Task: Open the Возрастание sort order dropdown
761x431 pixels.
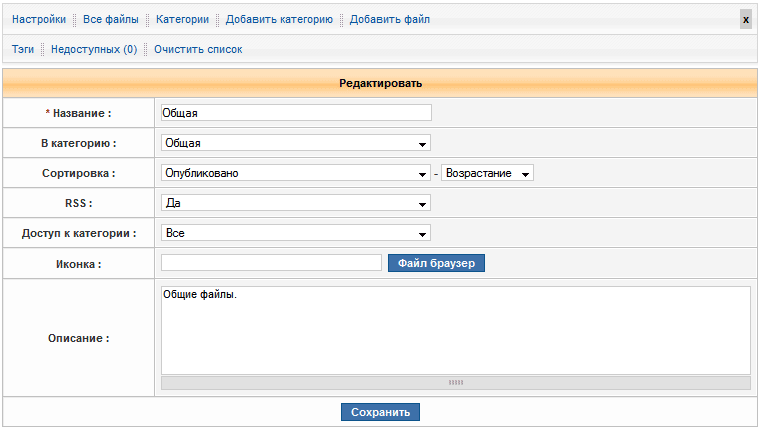Action: 487,173
